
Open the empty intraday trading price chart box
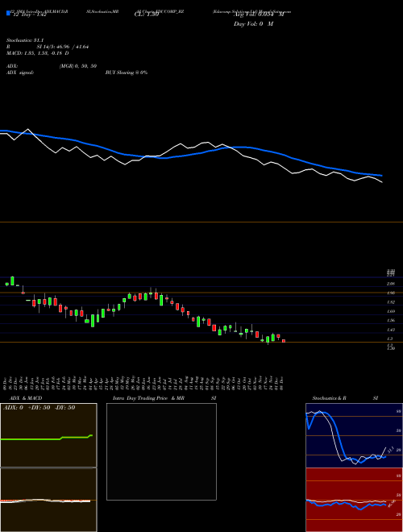(x=161, y=451)
